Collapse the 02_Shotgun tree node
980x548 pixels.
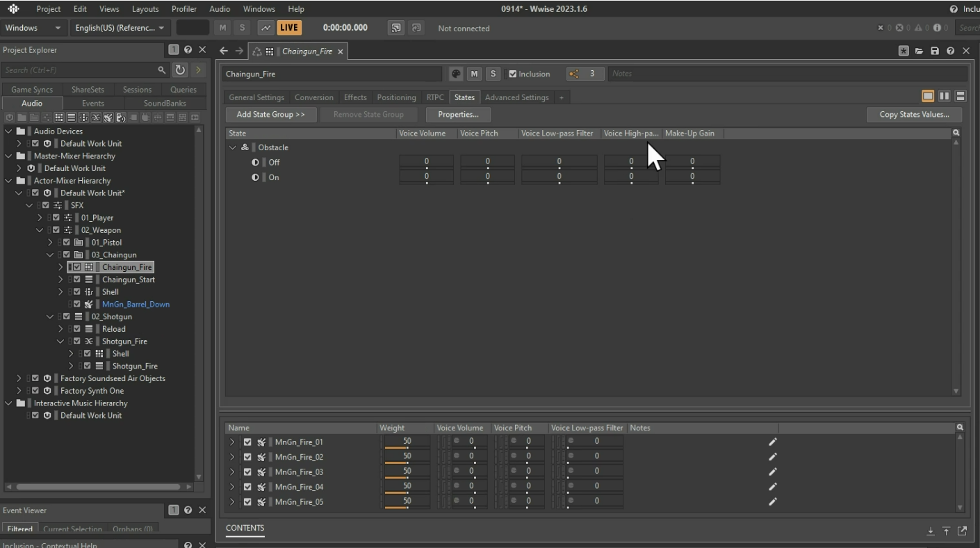(50, 316)
